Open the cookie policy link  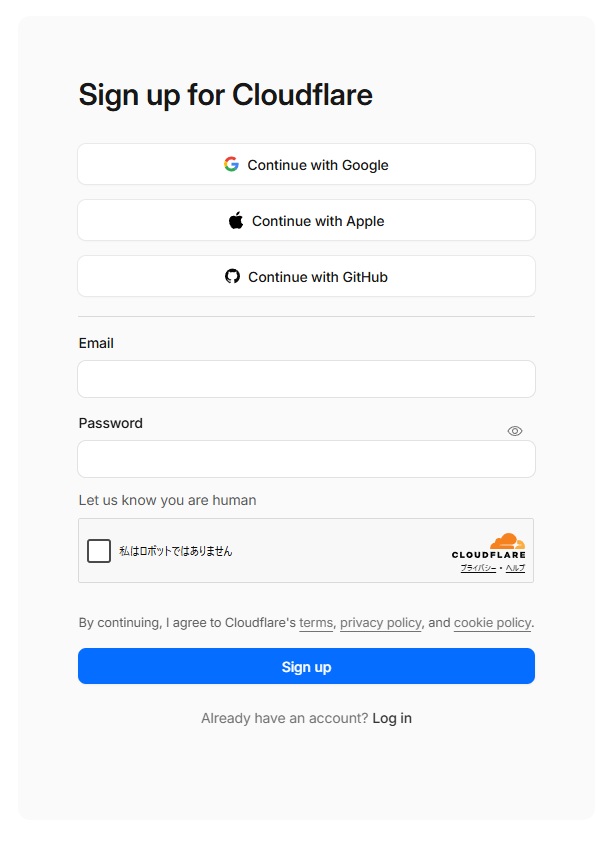pyautogui.click(x=492, y=622)
